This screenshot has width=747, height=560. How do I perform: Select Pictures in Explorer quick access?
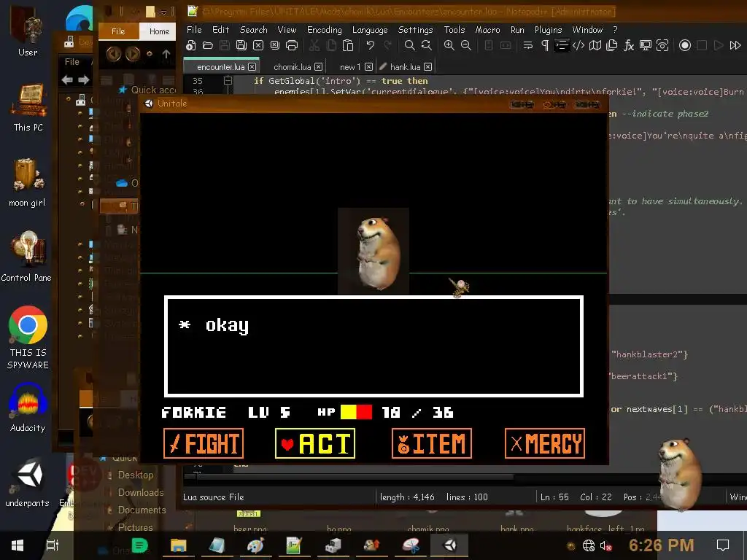135,527
